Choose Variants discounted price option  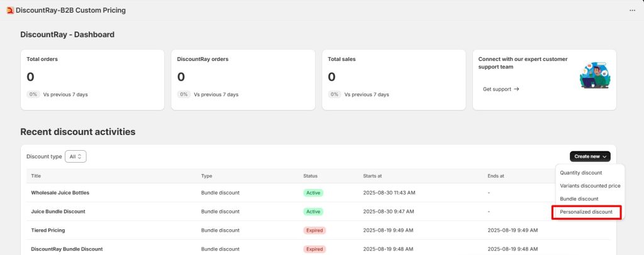[x=590, y=186]
